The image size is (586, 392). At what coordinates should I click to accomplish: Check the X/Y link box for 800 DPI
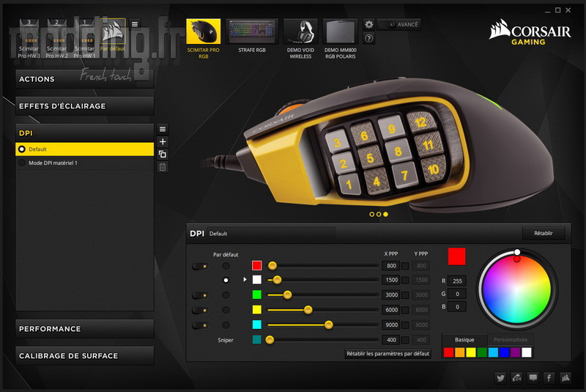coord(405,266)
